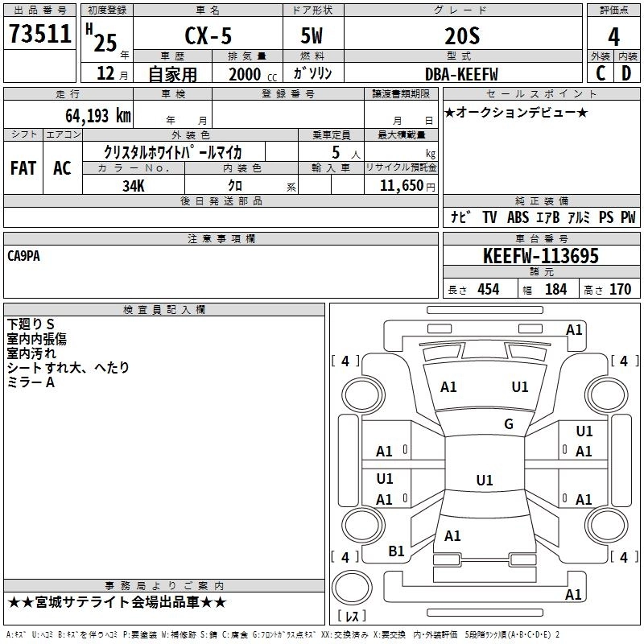Click the オークションデビュー sales point text
Viewport: 644px width, 644px height.
[515, 112]
